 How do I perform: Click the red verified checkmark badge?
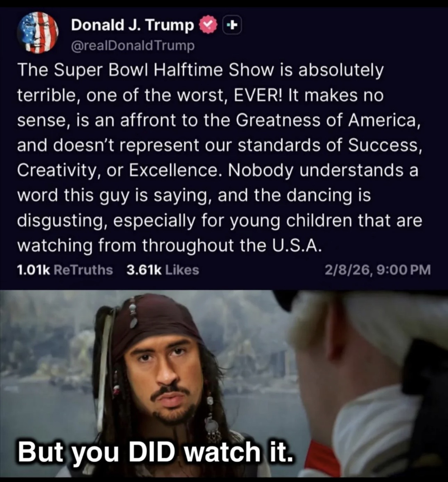click(x=207, y=25)
